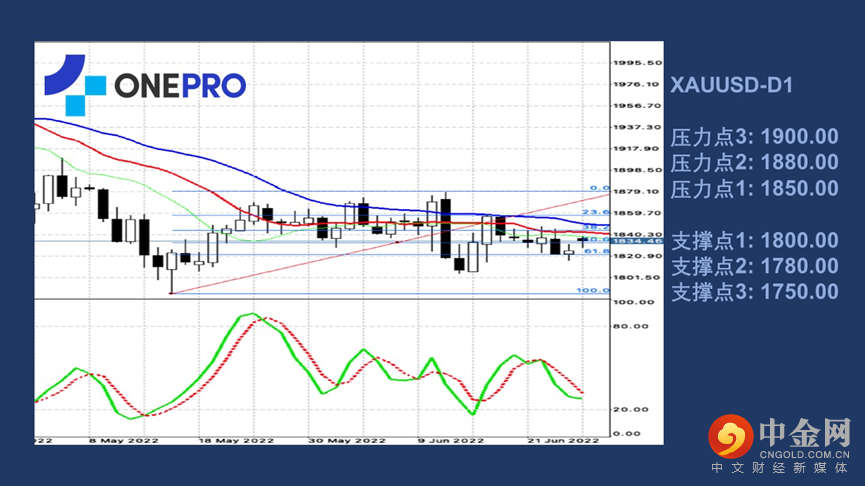Screen dimensions: 865x486
Task: Click the 1956.70 price axis label
Action: [x=637, y=106]
